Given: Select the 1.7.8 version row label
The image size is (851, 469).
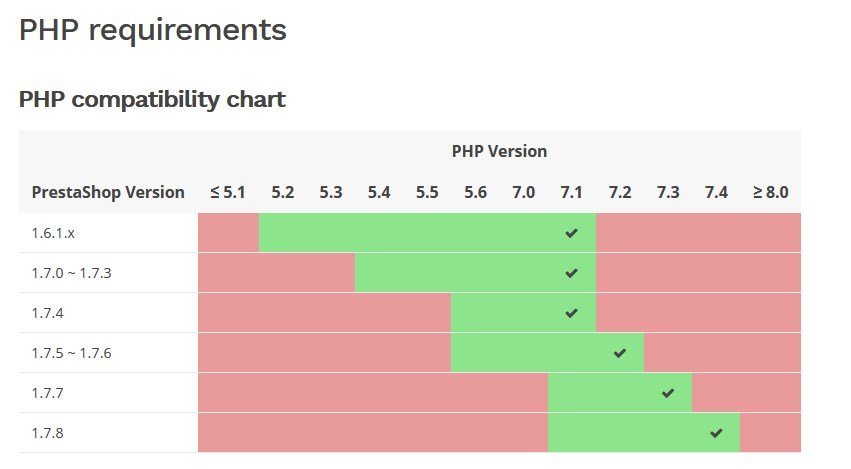Looking at the screenshot, I should click(x=48, y=433).
